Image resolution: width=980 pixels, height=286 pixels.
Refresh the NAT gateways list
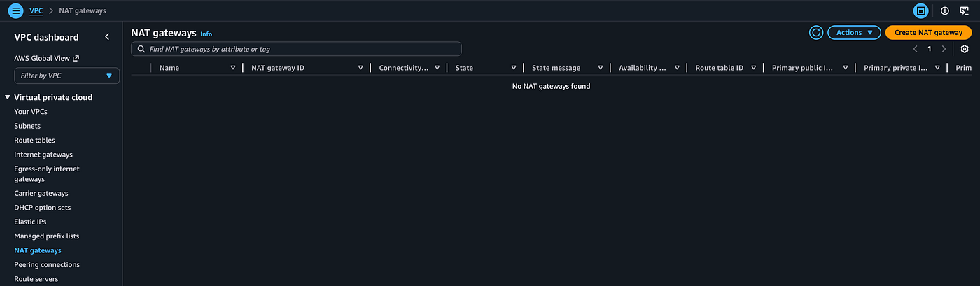tap(816, 33)
